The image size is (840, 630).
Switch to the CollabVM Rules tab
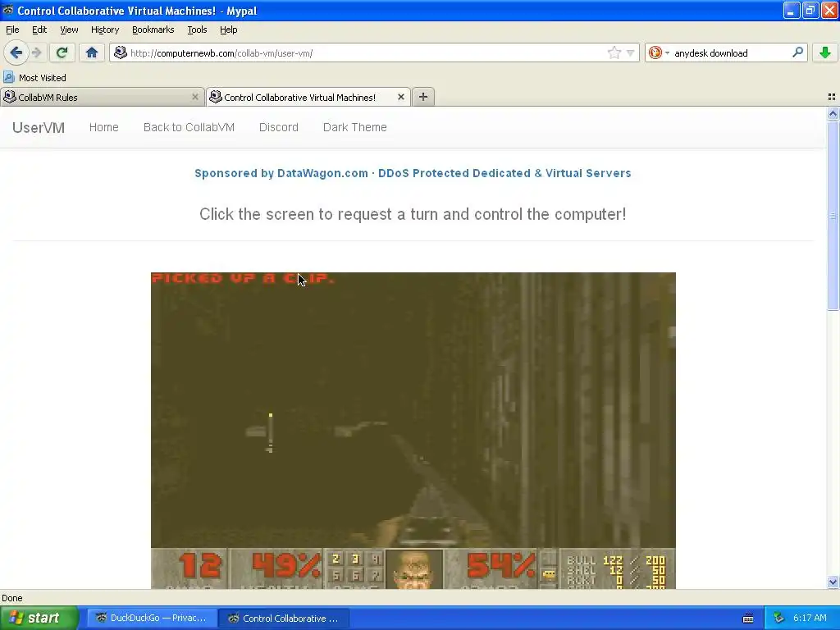(102, 97)
